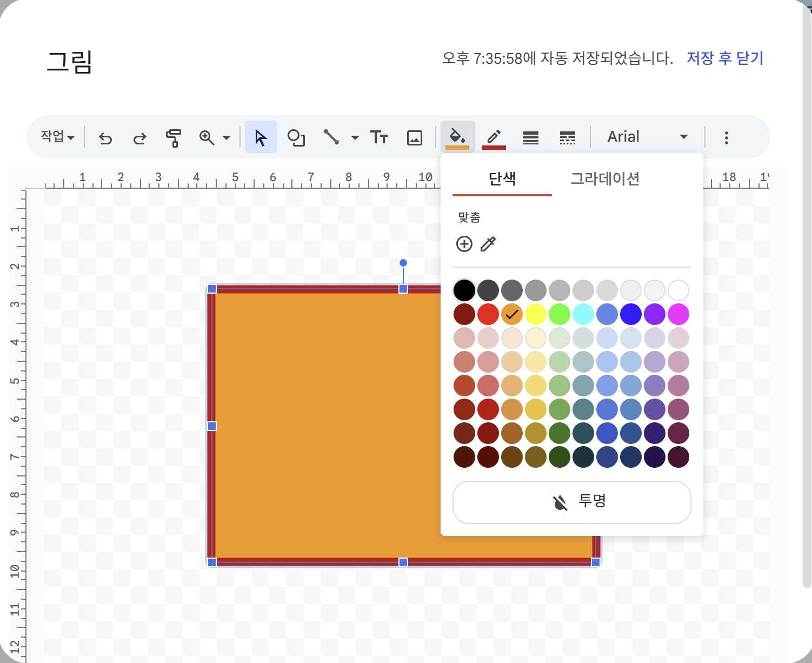Screen dimensions: 812x663
Task: Choose the purple color swatch
Action: (x=655, y=314)
